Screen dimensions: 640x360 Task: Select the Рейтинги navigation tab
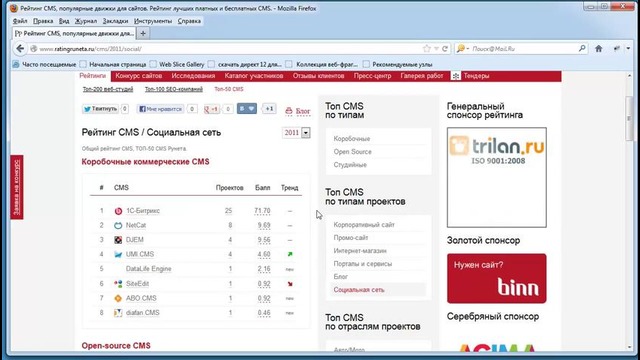click(x=93, y=76)
